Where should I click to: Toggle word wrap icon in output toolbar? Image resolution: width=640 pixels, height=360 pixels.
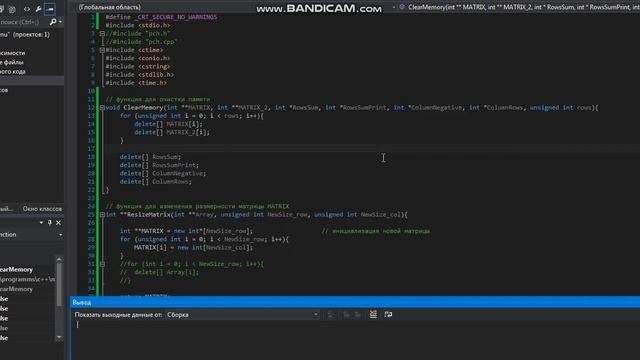(388, 314)
